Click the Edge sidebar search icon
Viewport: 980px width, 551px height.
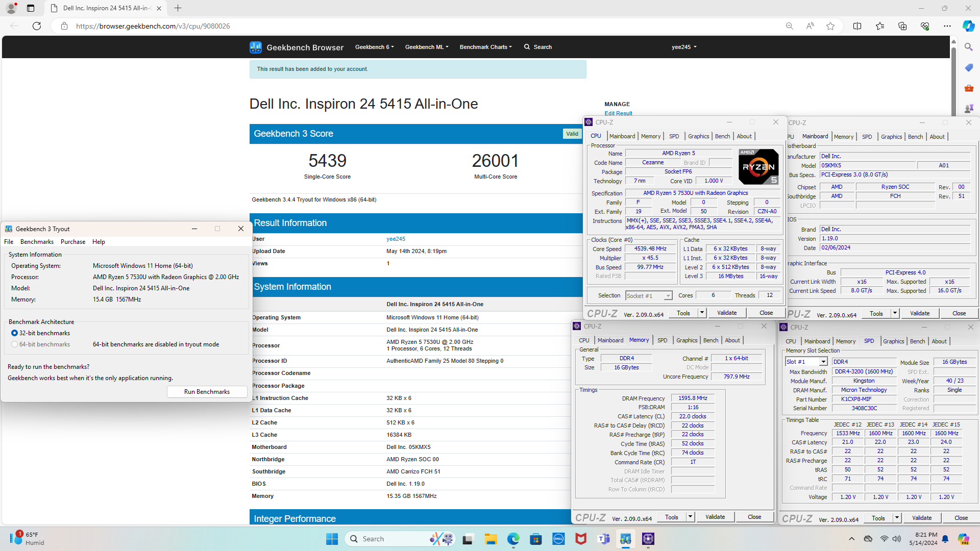[968, 47]
